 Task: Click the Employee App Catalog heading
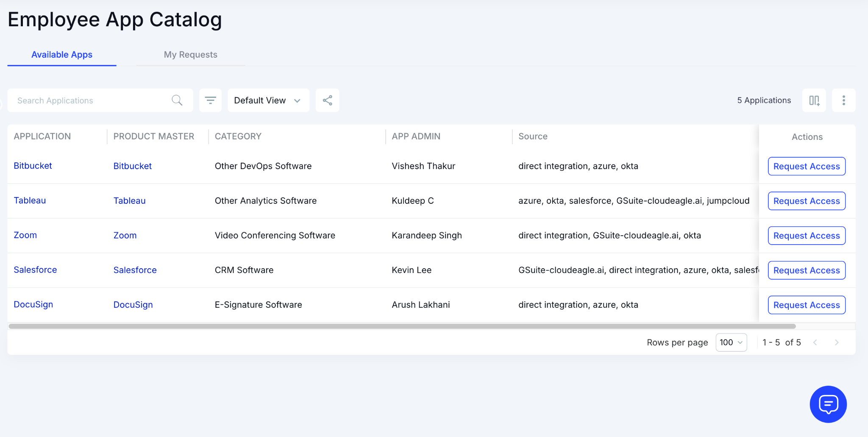tap(115, 19)
